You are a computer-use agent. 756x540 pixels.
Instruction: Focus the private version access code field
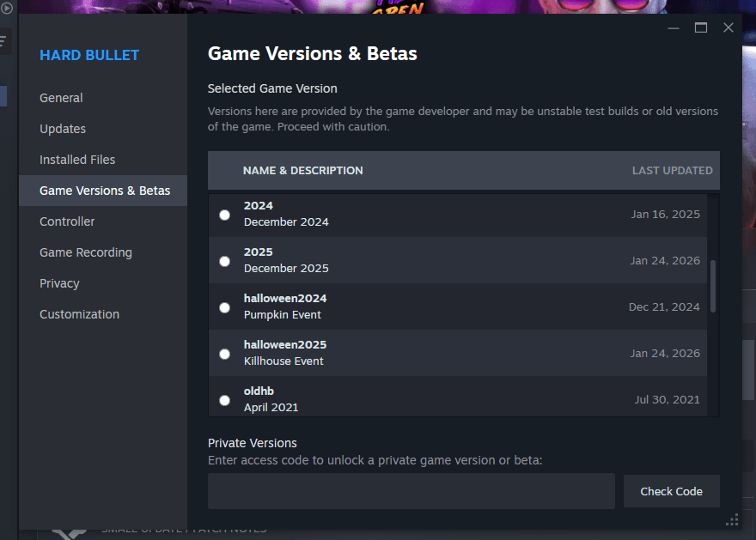click(x=412, y=491)
